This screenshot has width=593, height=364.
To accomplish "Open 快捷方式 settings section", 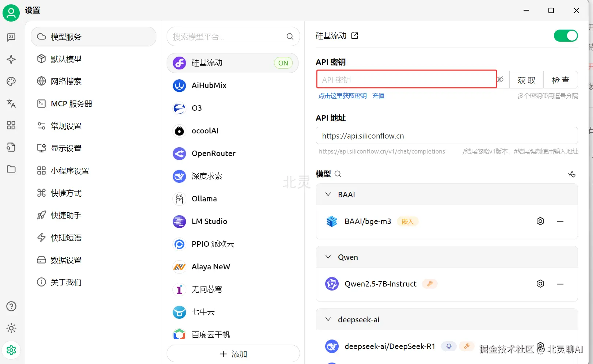I will 94,193.
